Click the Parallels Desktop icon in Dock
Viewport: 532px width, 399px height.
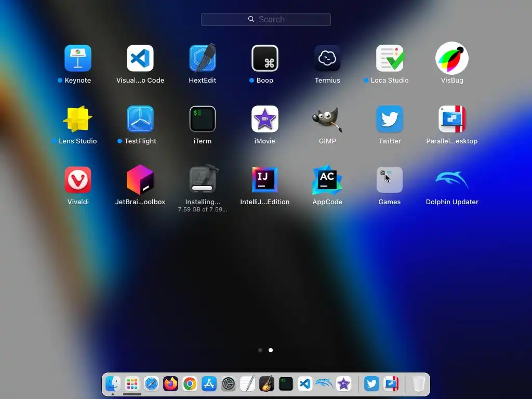click(391, 384)
